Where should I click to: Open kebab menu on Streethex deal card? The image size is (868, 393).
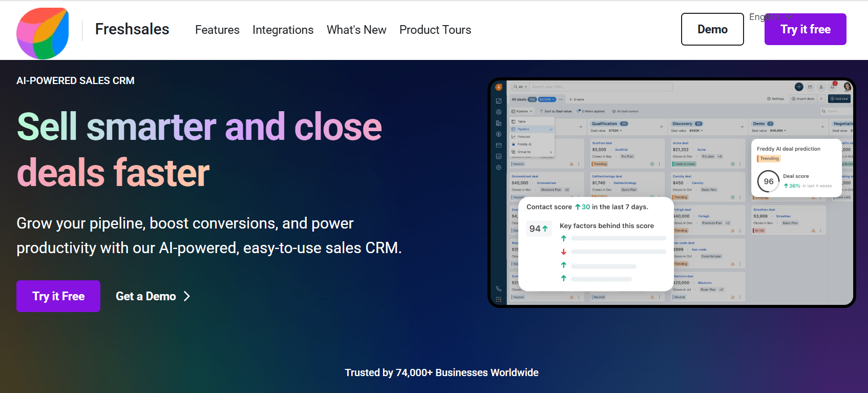point(820,231)
